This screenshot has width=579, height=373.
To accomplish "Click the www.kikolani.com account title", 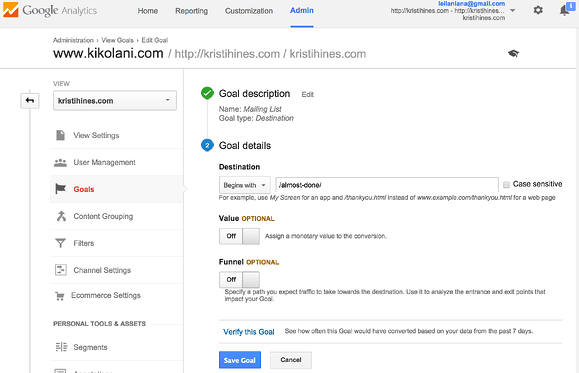I will [108, 54].
